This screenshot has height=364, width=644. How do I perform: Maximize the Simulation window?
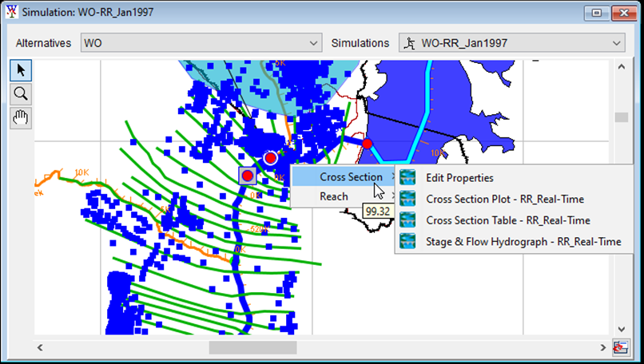pos(597,13)
